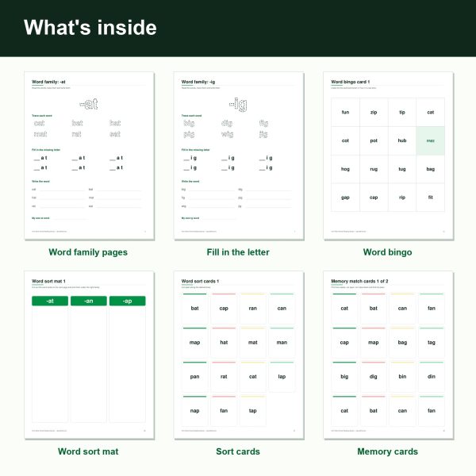
Task: Click the "fun" bingo square
Action: (345, 113)
